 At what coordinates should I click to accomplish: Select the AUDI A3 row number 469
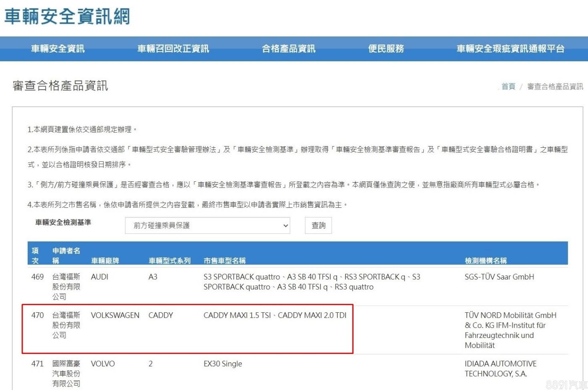[x=37, y=277]
